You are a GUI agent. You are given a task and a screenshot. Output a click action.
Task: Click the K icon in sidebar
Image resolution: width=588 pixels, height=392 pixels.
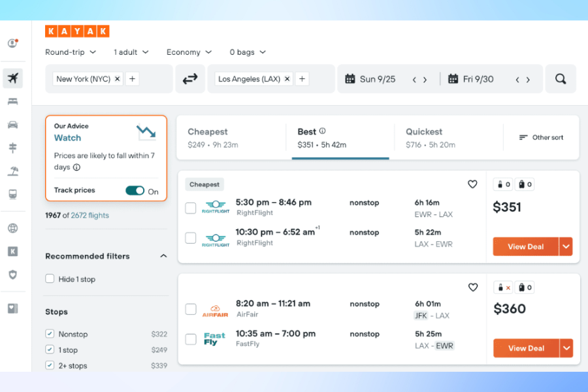[x=13, y=252]
